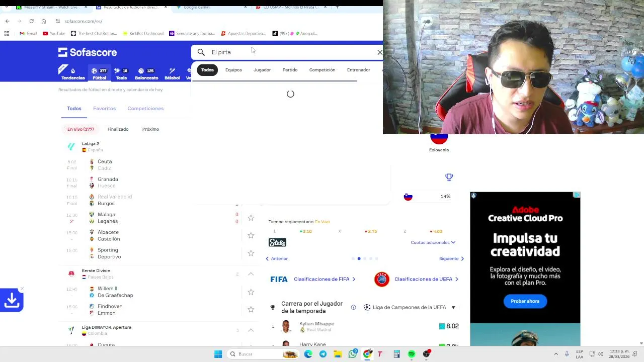Image resolution: width=644 pixels, height=362 pixels.
Task: Favorite the Willem II vs De Graafschap match
Action: [x=251, y=292]
